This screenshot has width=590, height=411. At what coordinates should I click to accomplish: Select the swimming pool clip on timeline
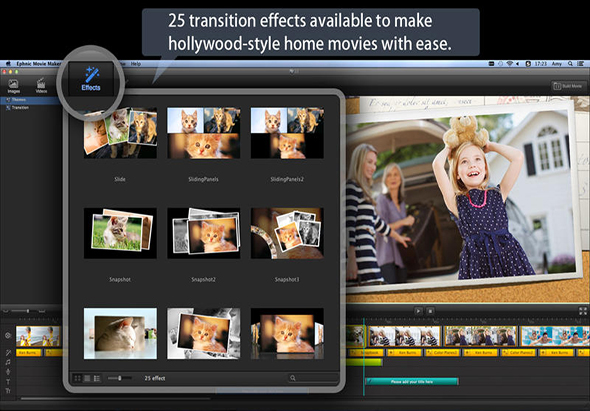(555, 336)
